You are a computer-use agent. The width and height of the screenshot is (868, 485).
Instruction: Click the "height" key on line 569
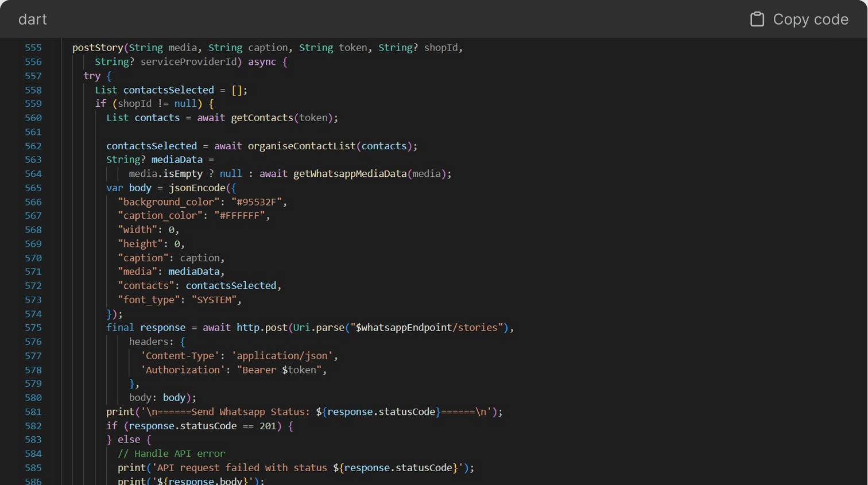click(141, 244)
